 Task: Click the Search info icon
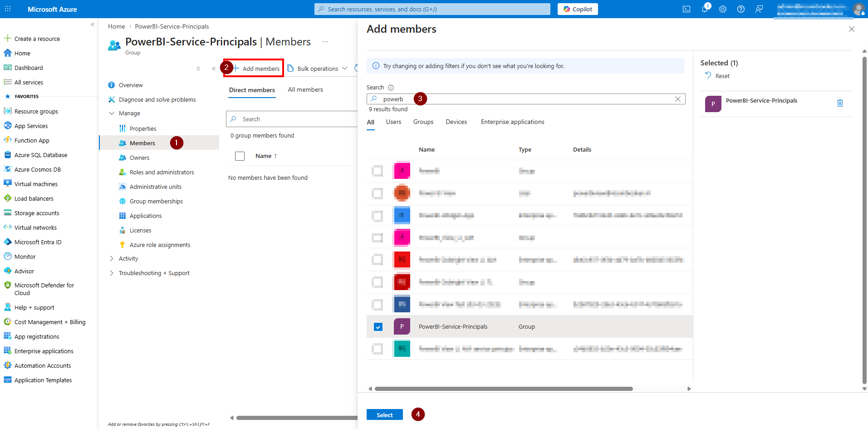pyautogui.click(x=391, y=88)
